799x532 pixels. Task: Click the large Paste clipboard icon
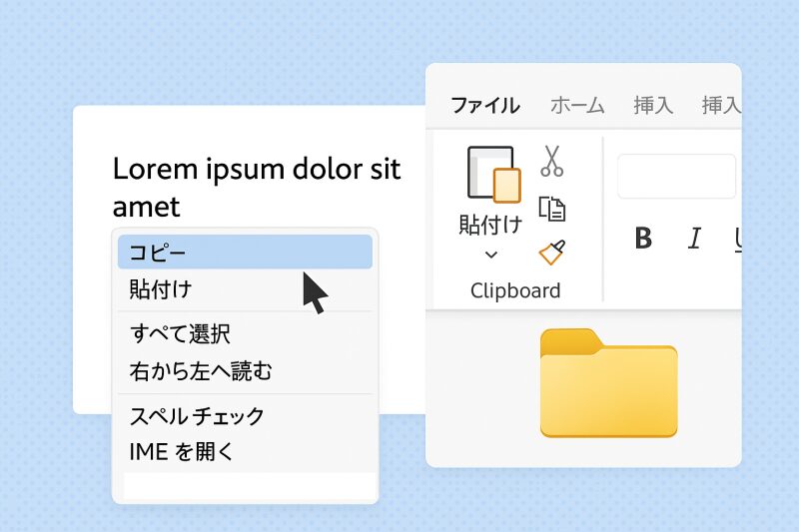tap(493, 174)
